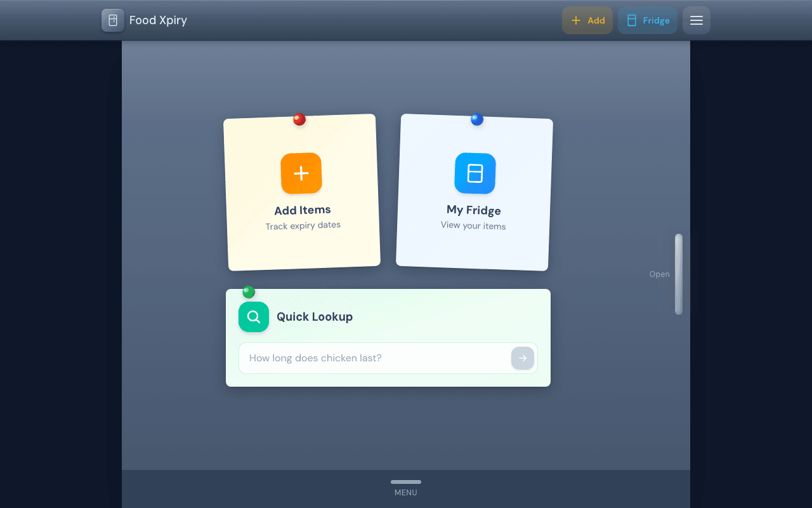Click the red pushpin on the Add Items note
812x508 pixels.
pos(299,119)
